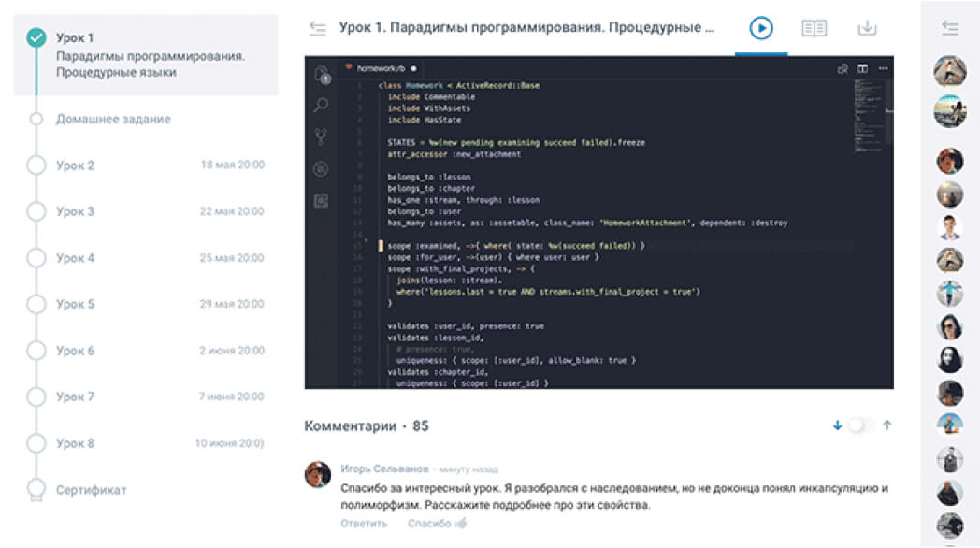
Task: Open the Домашнее задание item
Action: (113, 119)
